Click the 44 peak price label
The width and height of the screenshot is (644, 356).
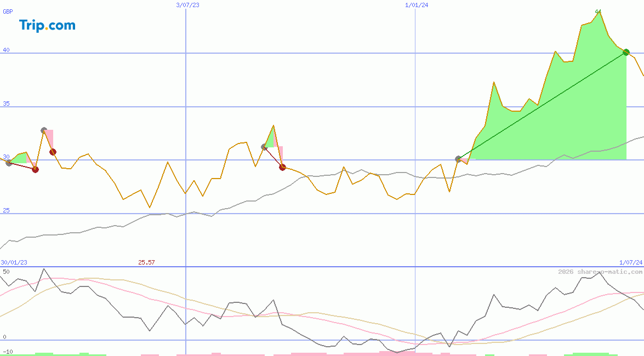[598, 12]
